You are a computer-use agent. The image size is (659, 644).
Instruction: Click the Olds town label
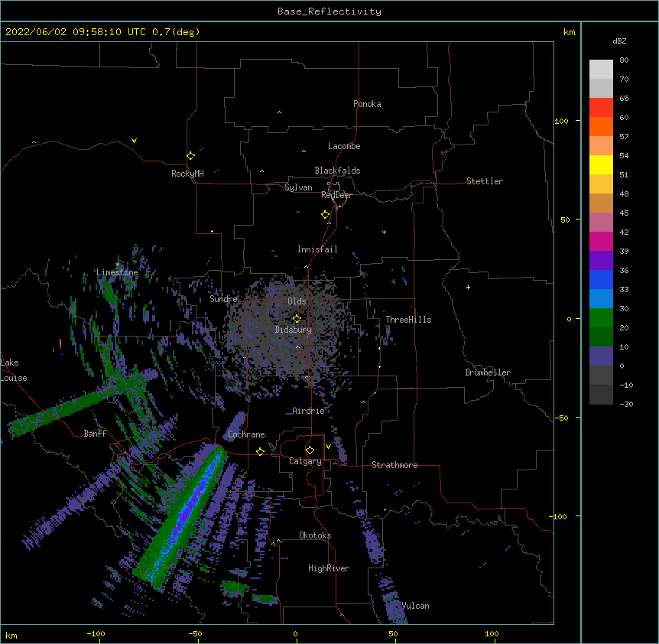point(297,301)
